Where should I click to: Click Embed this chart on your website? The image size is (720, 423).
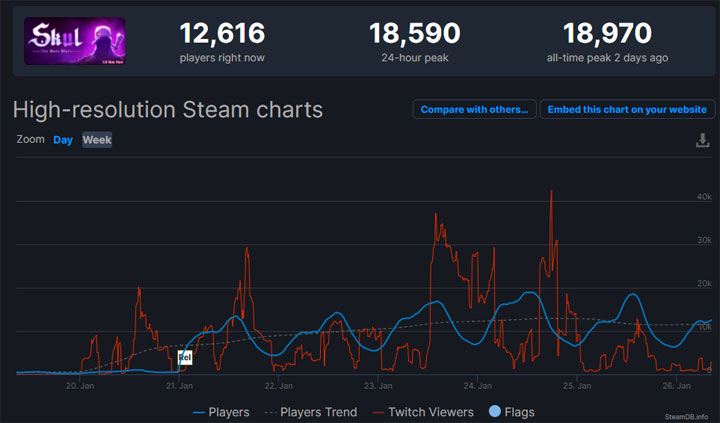pos(626,109)
